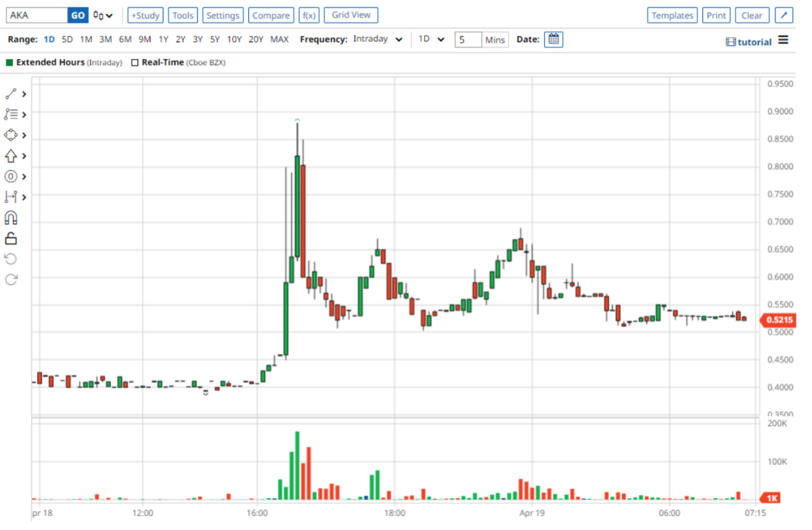Open chart Settings
812x530 pixels.
pyautogui.click(x=223, y=15)
